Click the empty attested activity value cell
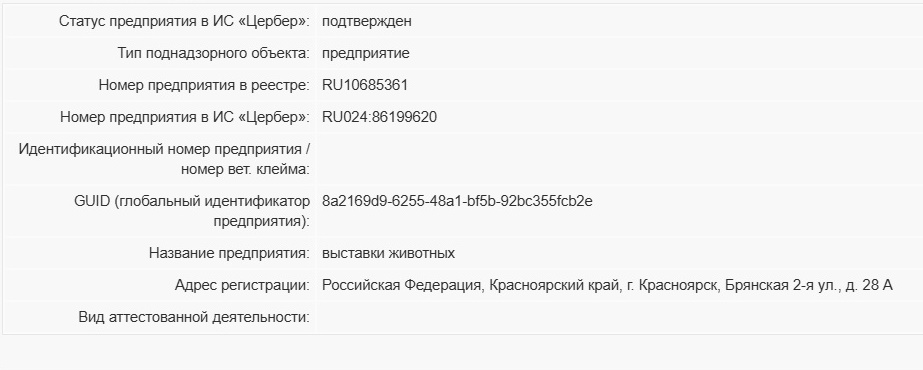 click(x=619, y=318)
